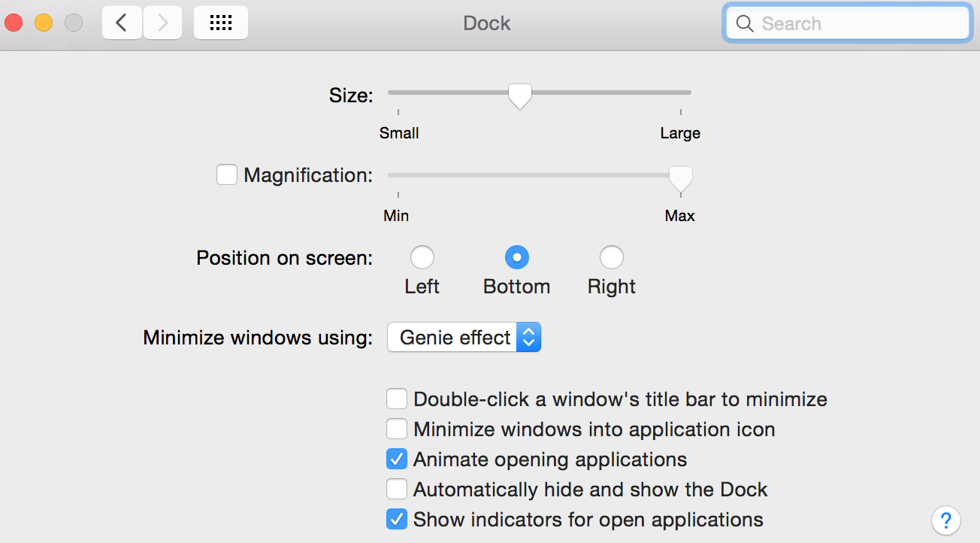This screenshot has height=543, width=980.
Task: Click the magnifying glass search icon
Action: [x=745, y=24]
